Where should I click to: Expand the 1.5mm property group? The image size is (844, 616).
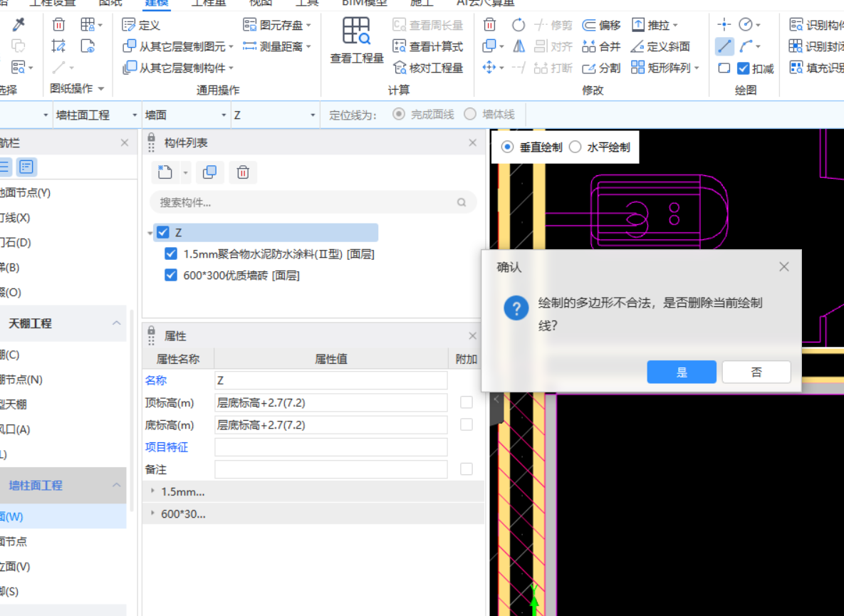(152, 491)
